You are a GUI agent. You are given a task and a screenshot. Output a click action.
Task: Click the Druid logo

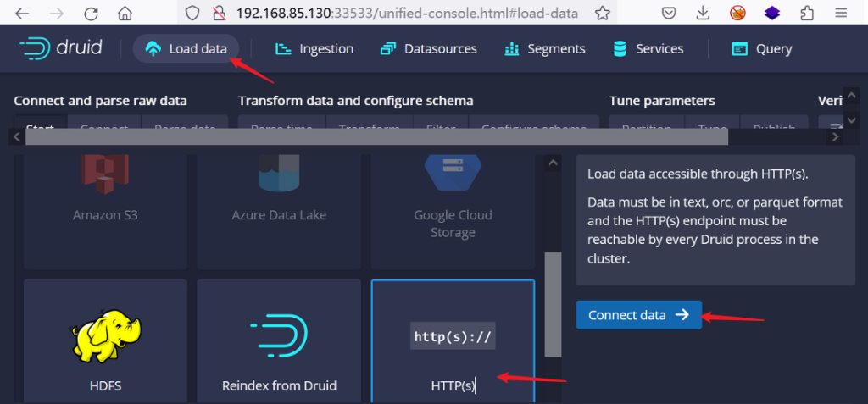point(61,48)
